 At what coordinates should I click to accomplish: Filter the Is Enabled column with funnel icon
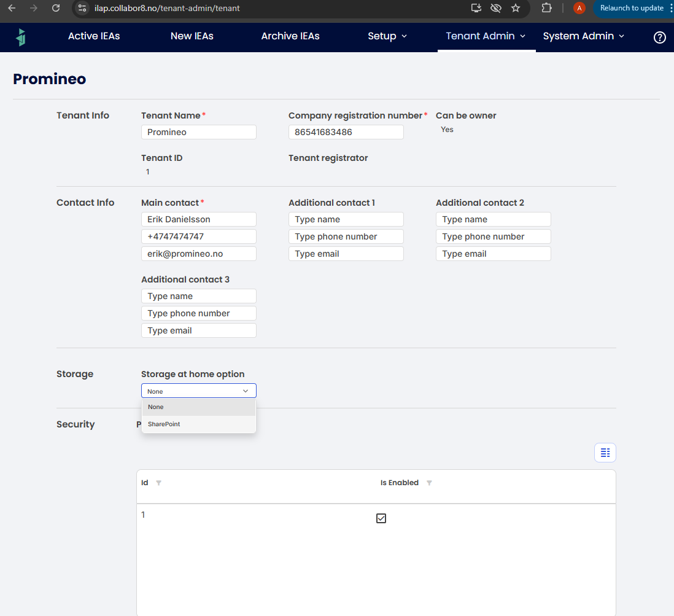[429, 483]
